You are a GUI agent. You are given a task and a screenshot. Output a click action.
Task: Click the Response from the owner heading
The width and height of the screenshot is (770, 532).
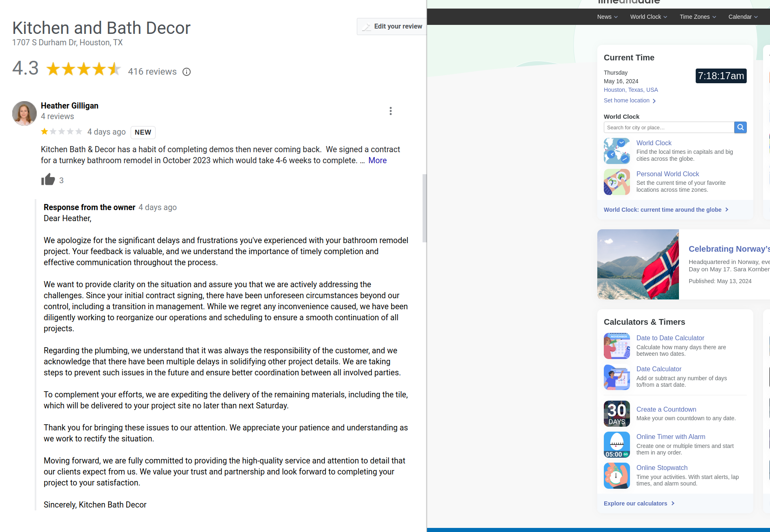point(89,207)
